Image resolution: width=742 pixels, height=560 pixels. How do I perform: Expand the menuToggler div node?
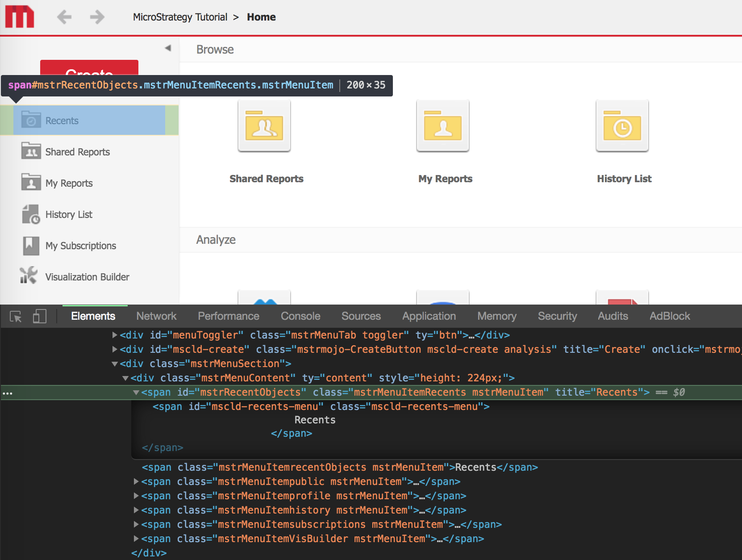pos(114,335)
